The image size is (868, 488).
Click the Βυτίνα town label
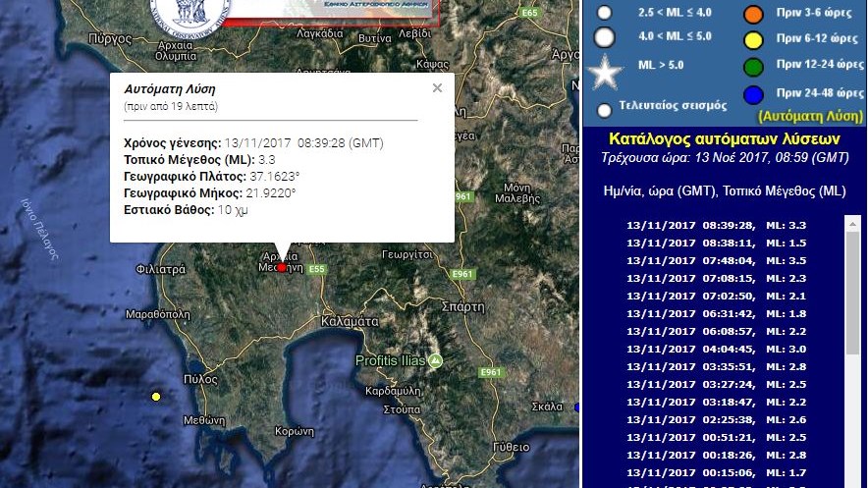(x=375, y=38)
